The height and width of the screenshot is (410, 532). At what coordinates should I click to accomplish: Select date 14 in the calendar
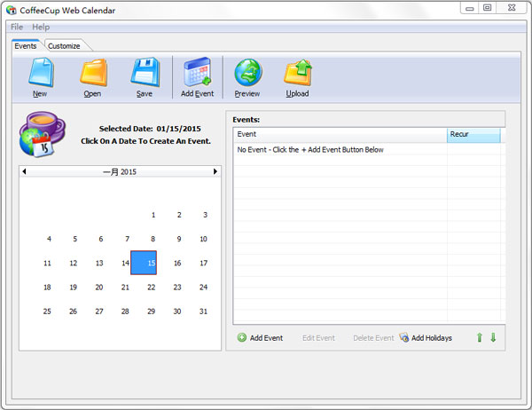(x=125, y=263)
